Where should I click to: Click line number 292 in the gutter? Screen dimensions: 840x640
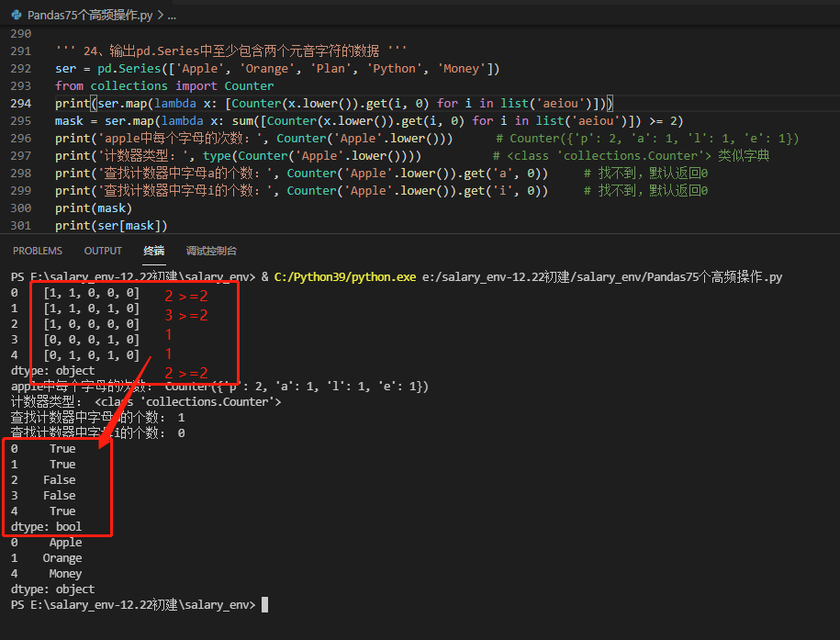pyautogui.click(x=21, y=69)
